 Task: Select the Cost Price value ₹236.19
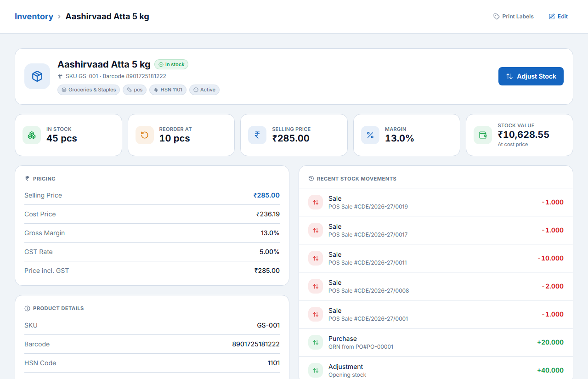tap(268, 214)
